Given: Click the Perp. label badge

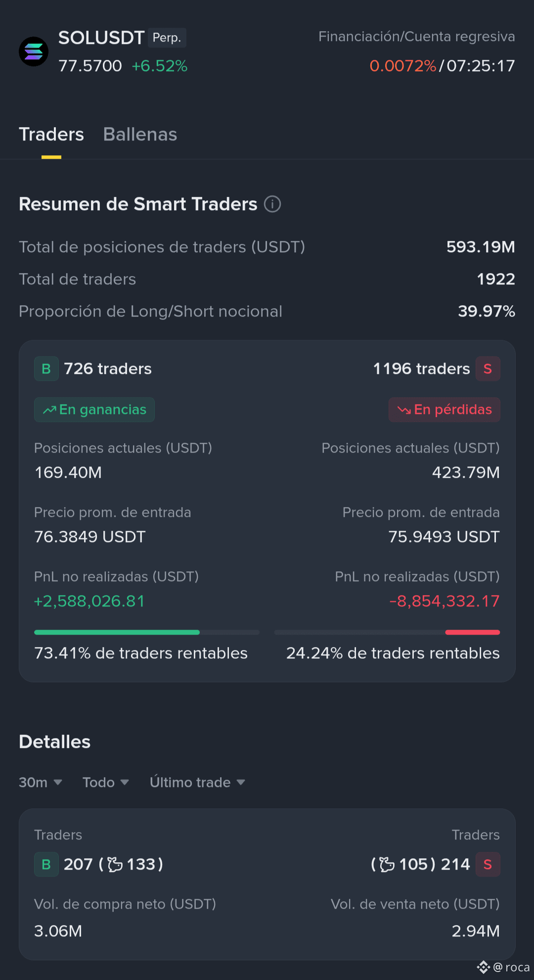Looking at the screenshot, I should [167, 38].
